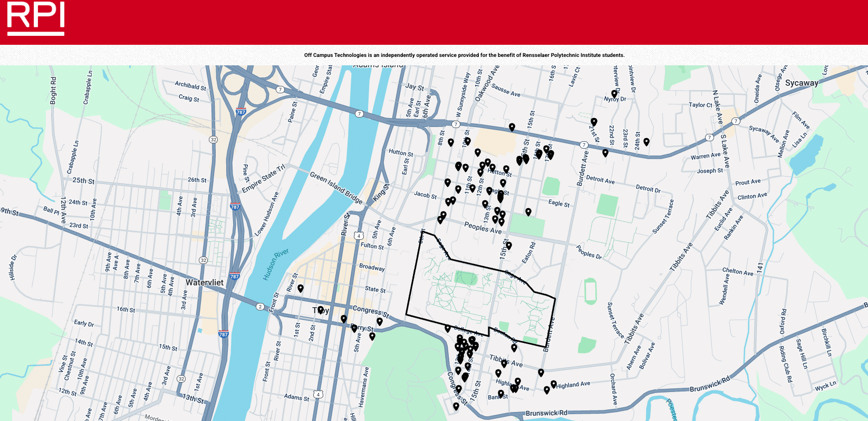868x421 pixels.
Task: Click the Off Campus Technologies disclaimer text
Action: 464,55
